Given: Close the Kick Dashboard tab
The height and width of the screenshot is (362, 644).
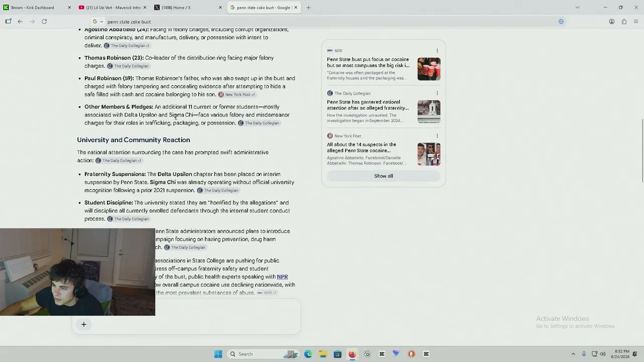Looking at the screenshot, I should click(x=69, y=8).
